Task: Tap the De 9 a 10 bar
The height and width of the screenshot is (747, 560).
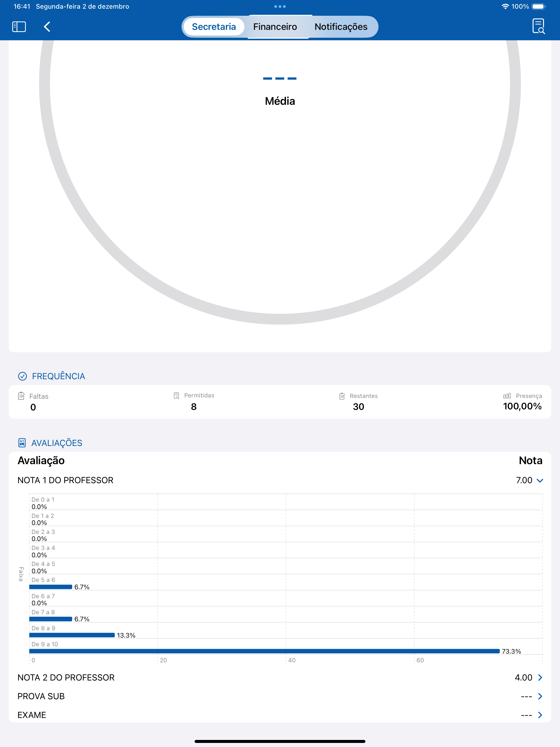Action: 264,651
